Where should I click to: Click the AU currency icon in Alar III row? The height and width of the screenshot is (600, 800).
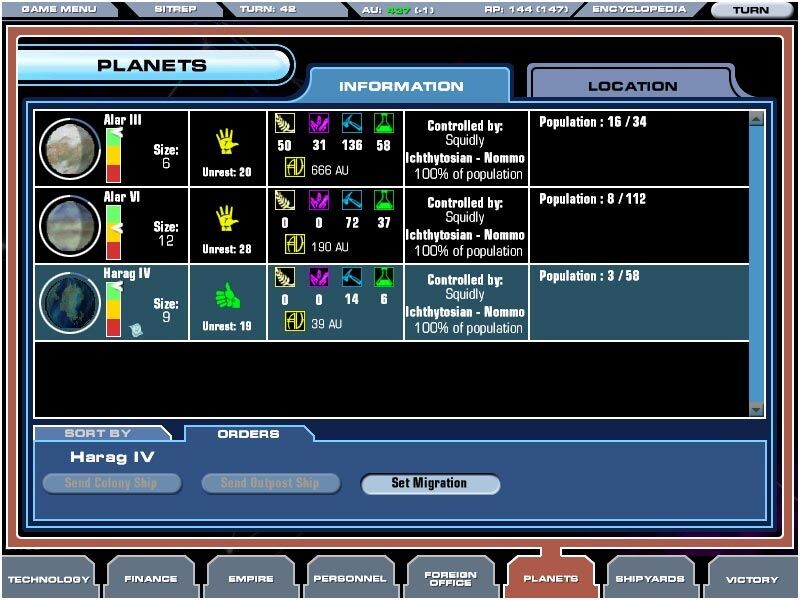point(295,168)
